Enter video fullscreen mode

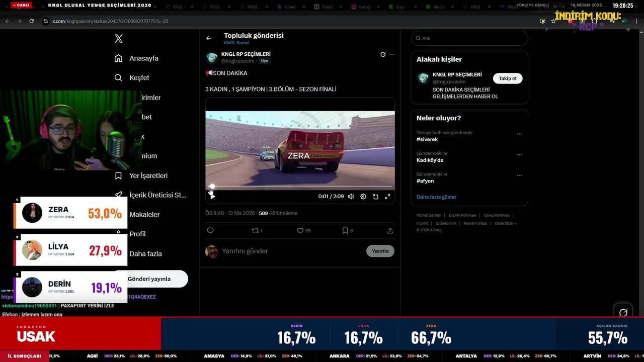387,197
